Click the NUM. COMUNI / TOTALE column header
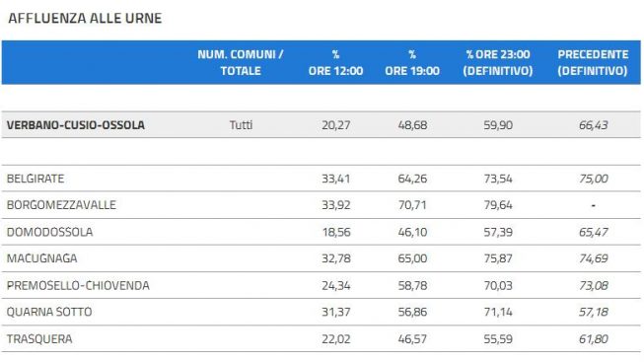 click(241, 62)
